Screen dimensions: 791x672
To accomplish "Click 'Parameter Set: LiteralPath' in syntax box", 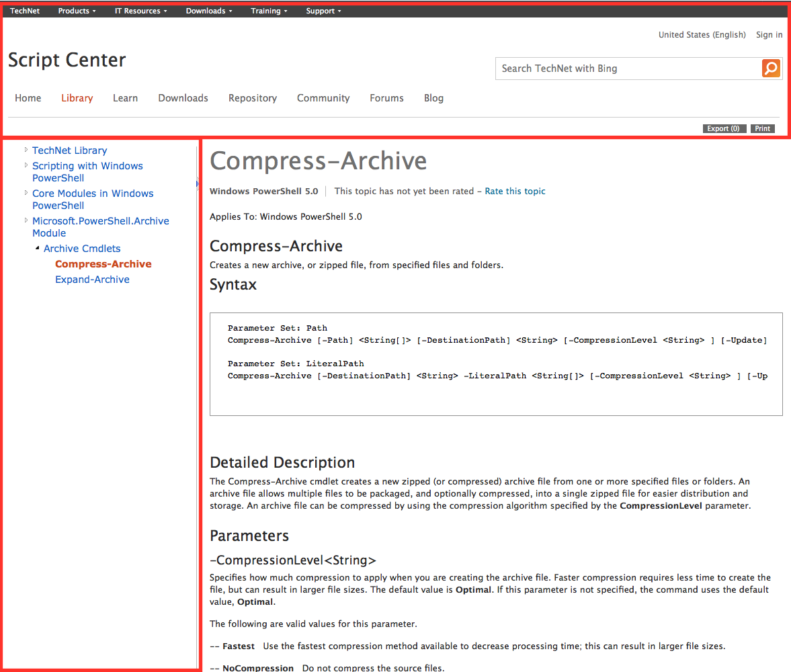I will click(x=296, y=364).
